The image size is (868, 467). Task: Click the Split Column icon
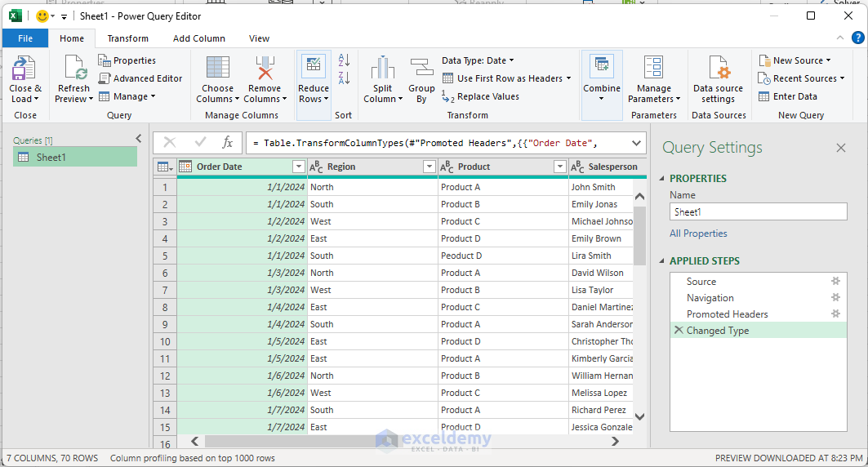coord(382,69)
